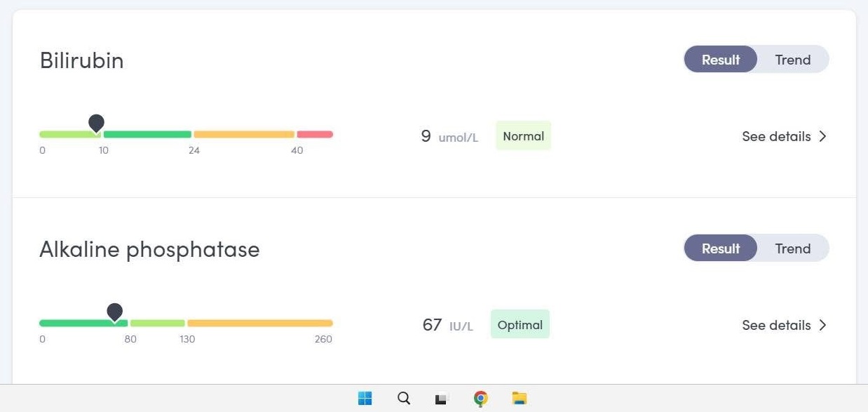The width and height of the screenshot is (868, 412).
Task: Open the taskbar search icon
Action: point(404,399)
